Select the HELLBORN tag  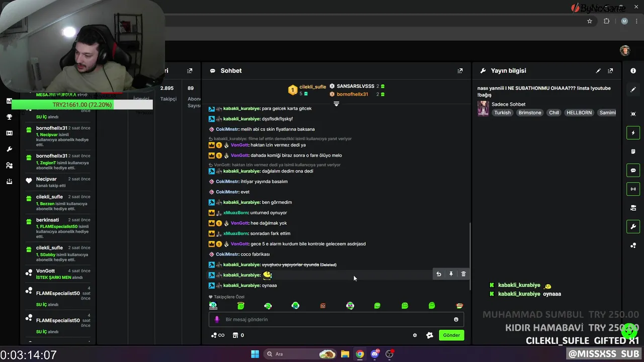[x=579, y=113]
